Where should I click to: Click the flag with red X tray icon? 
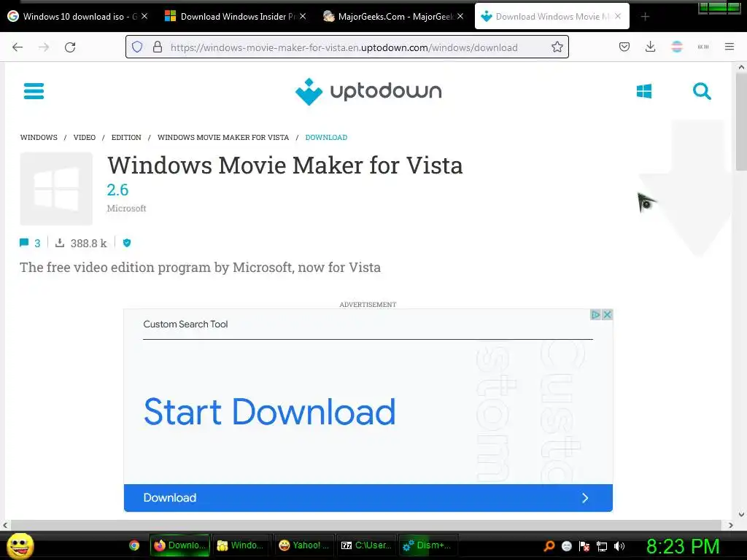(584, 545)
